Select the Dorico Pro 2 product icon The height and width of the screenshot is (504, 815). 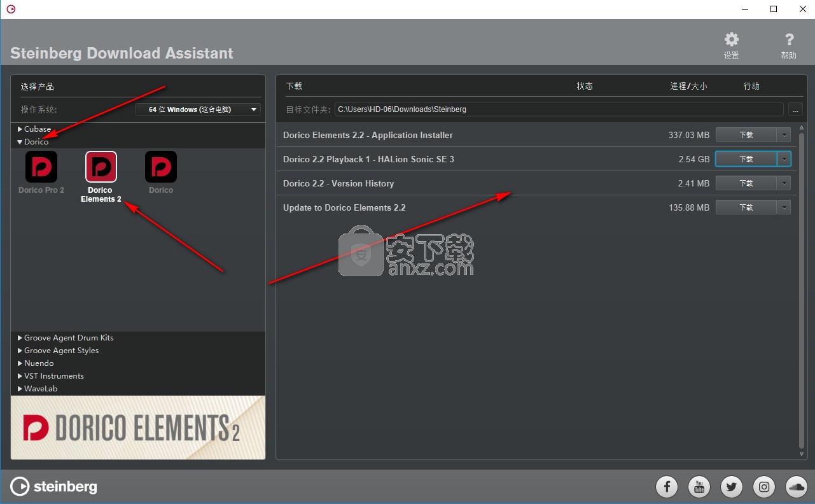coord(41,167)
